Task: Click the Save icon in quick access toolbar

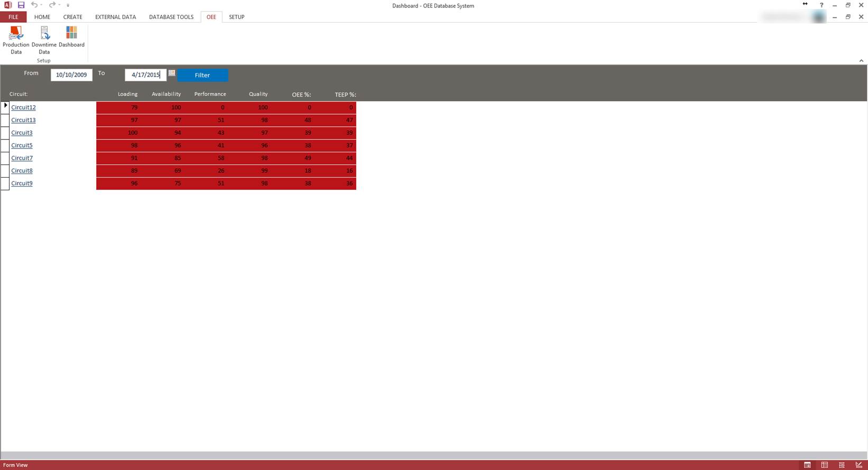Action: click(x=21, y=5)
